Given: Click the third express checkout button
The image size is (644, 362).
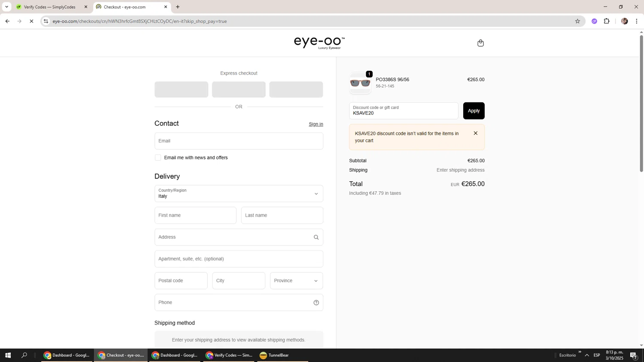Looking at the screenshot, I should pos(296,90).
